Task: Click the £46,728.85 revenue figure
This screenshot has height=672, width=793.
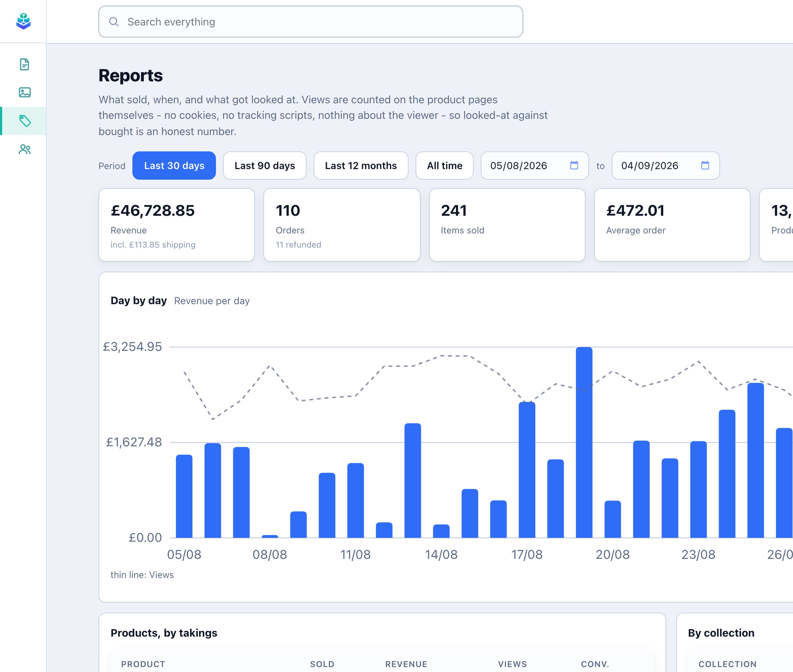Action: [153, 211]
